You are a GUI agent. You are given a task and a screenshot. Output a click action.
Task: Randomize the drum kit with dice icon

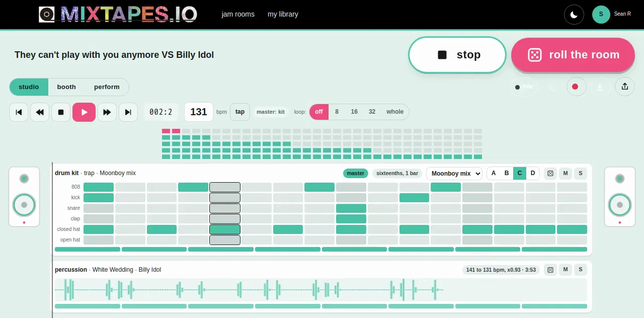point(550,173)
